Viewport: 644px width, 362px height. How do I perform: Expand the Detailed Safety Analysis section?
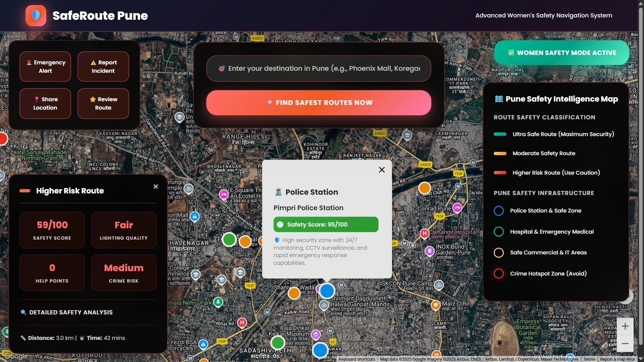(71, 312)
